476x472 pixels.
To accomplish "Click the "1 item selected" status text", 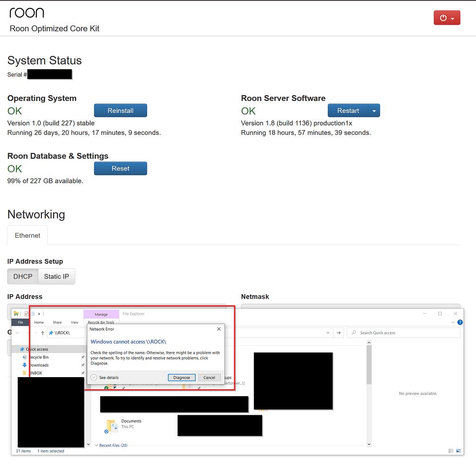I will coord(51,451).
